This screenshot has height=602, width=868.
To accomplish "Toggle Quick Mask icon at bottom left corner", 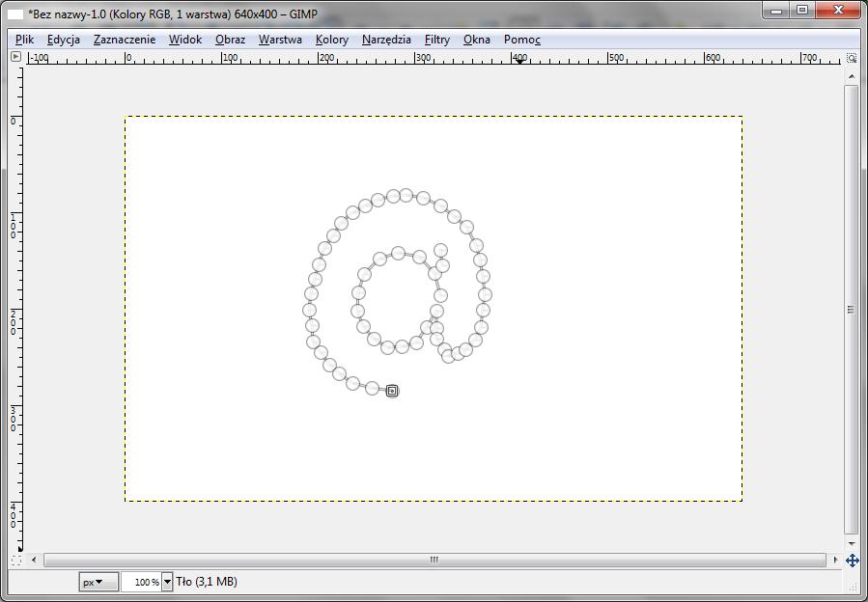I will [x=16, y=560].
